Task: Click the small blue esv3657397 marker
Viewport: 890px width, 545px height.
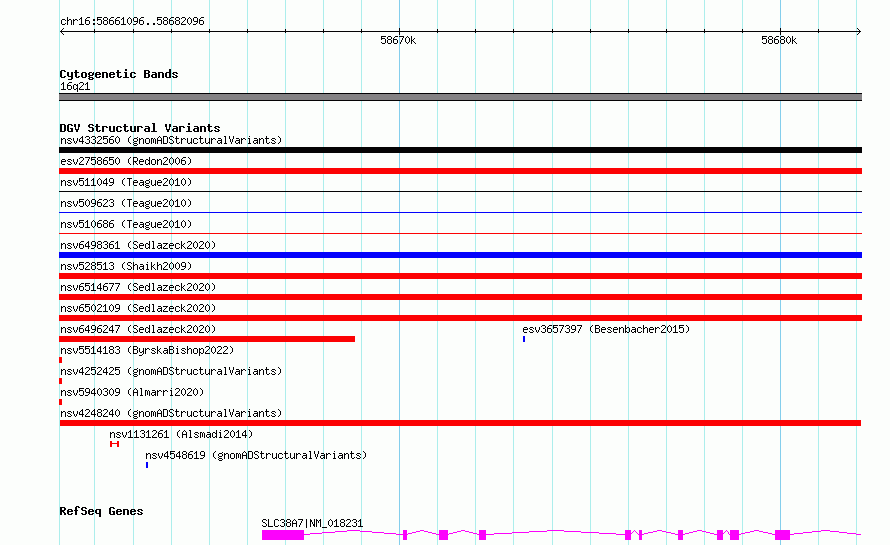Action: [524, 339]
